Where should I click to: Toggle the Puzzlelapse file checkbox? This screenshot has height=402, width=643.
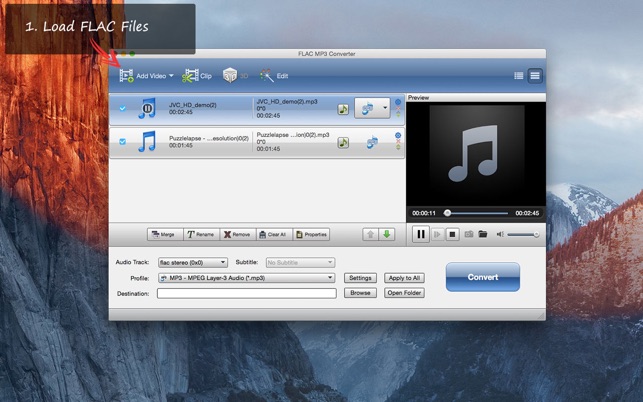pyautogui.click(x=123, y=142)
